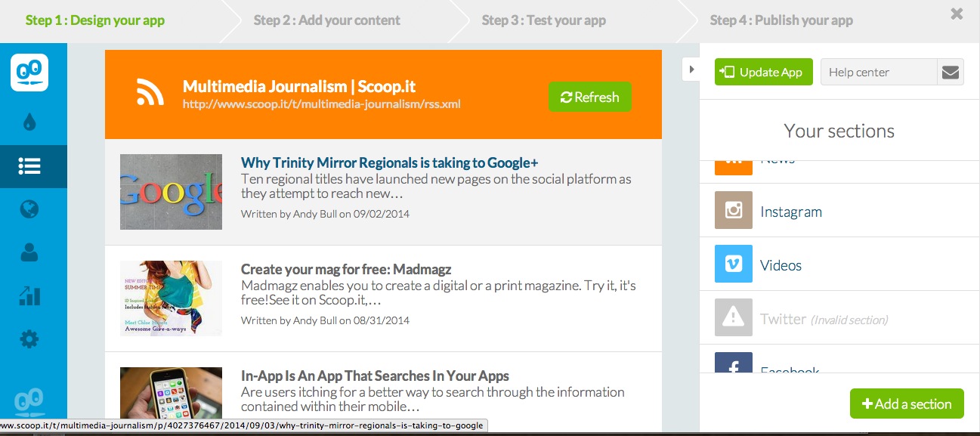This screenshot has width=980, height=436.
Task: Click the Madmagz magazine article thumbnail
Action: (x=171, y=298)
